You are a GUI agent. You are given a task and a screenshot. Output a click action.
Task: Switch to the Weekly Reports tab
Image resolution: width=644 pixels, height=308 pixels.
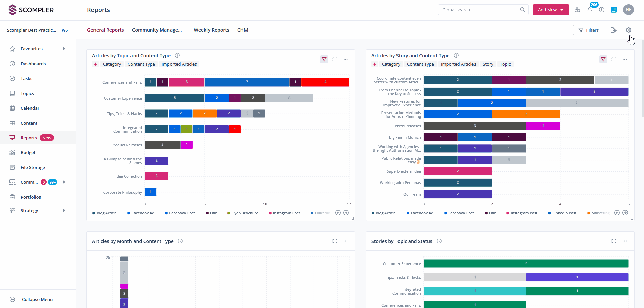[x=211, y=30]
